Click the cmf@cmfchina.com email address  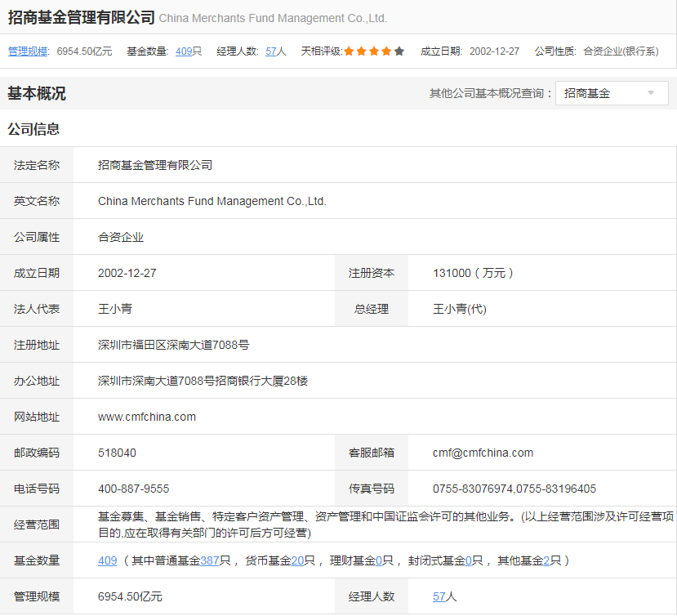[x=483, y=453]
